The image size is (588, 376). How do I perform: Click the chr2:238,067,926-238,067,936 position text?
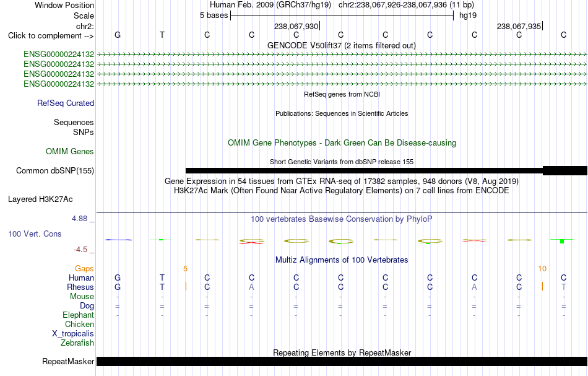coord(406,5)
